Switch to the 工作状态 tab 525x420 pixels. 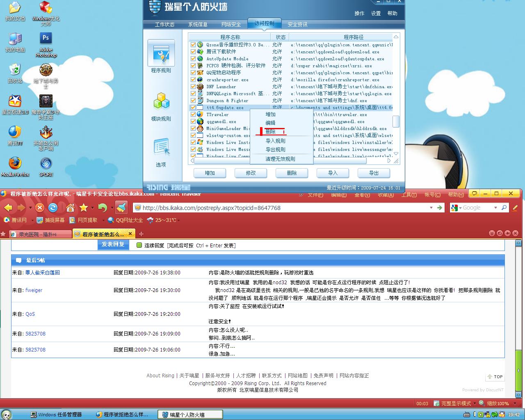[x=164, y=25]
